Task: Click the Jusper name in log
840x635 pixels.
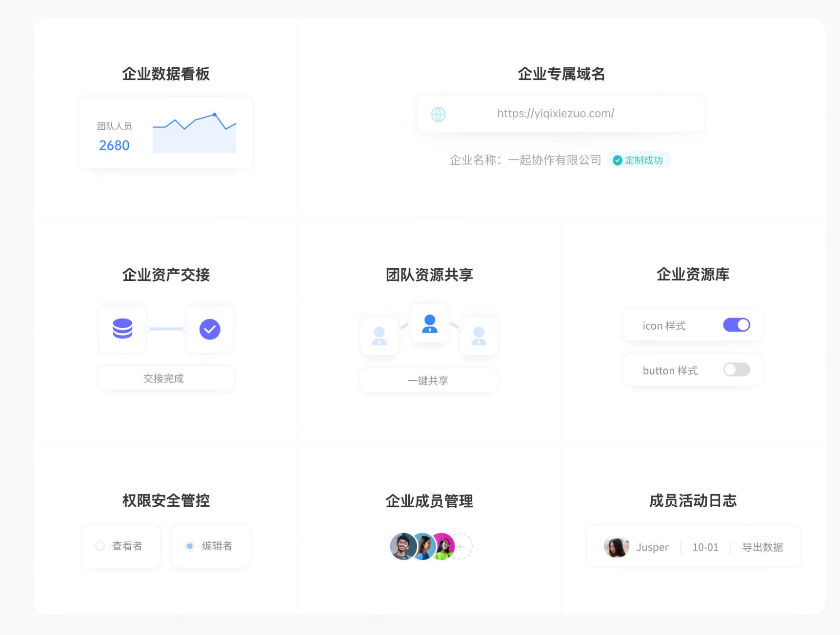Action: (652, 547)
